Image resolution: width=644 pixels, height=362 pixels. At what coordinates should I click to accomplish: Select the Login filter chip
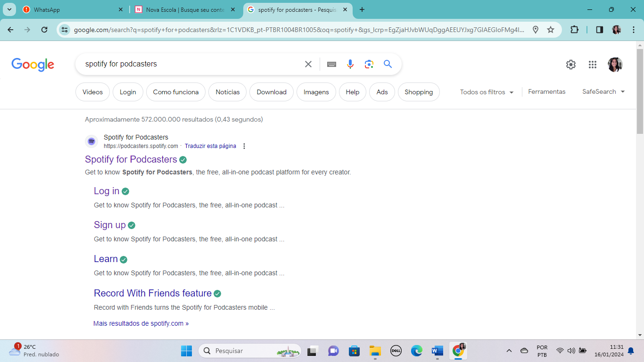tap(128, 92)
